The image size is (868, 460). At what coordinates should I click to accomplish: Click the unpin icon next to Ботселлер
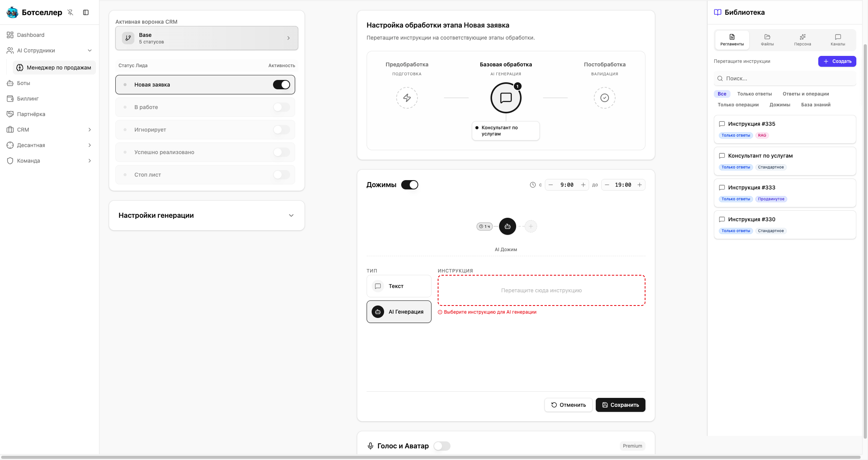pos(70,12)
